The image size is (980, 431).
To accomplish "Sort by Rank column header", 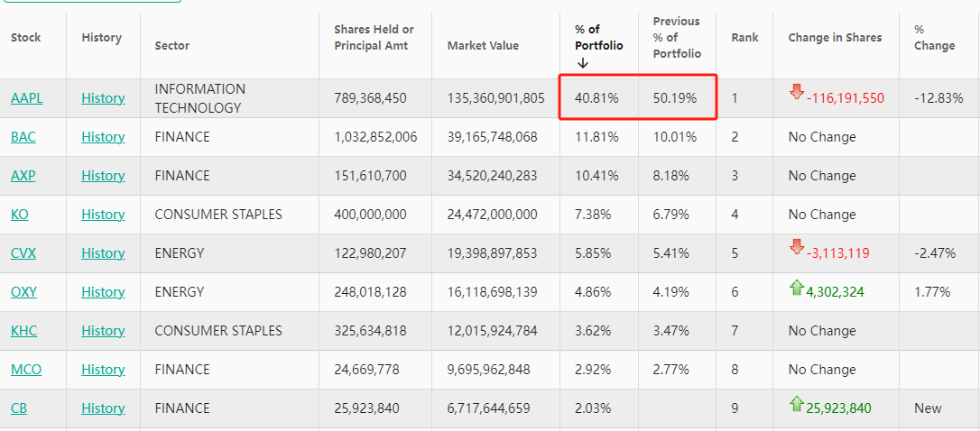I will [744, 38].
